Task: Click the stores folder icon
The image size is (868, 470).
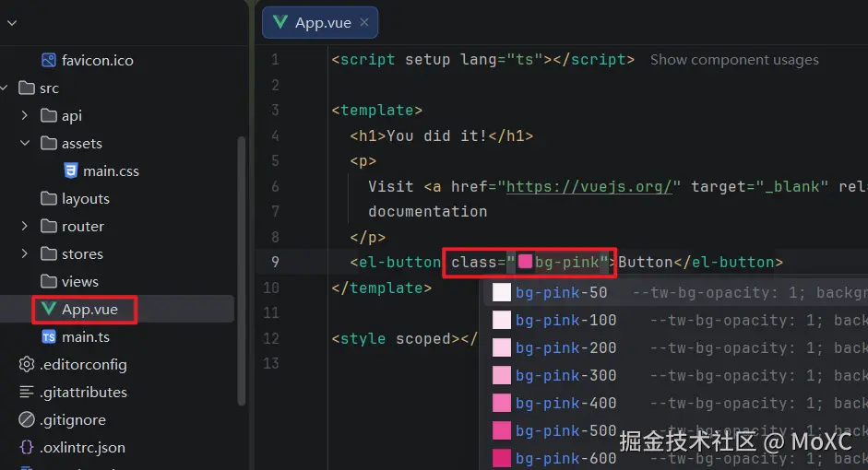Action: (x=49, y=253)
